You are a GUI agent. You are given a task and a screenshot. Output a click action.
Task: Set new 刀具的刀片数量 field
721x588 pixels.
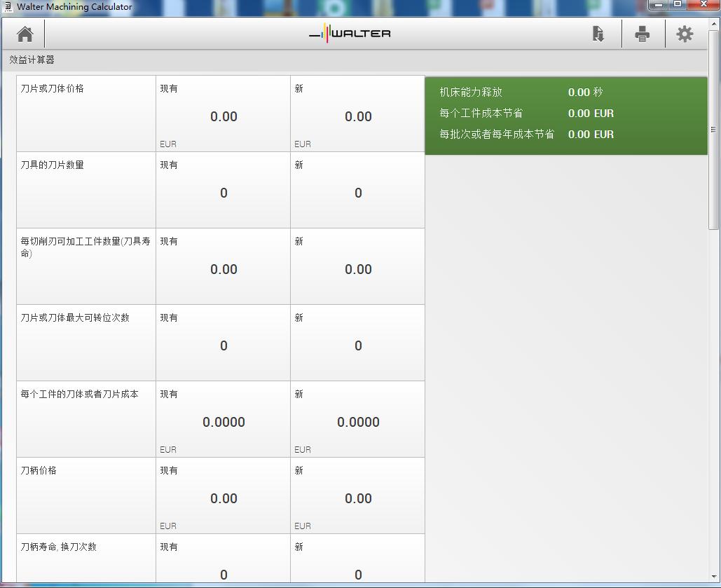(x=358, y=193)
